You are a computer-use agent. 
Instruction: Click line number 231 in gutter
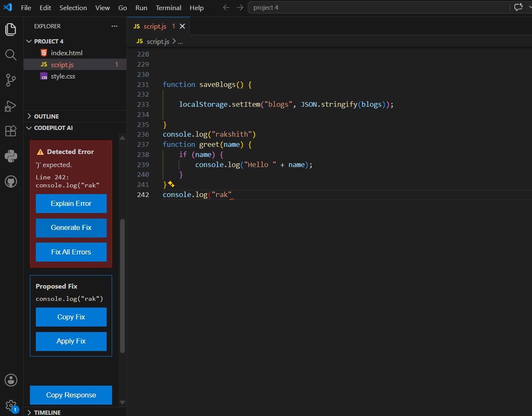click(x=143, y=84)
